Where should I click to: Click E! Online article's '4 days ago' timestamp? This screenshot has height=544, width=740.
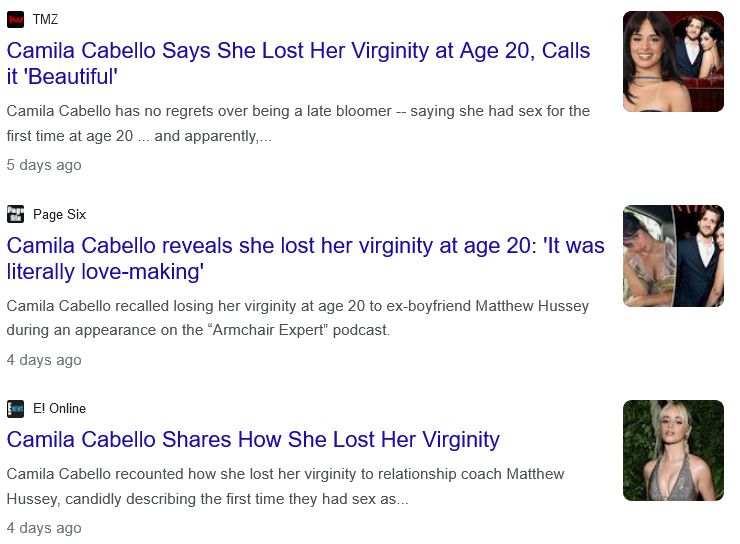pos(44,527)
